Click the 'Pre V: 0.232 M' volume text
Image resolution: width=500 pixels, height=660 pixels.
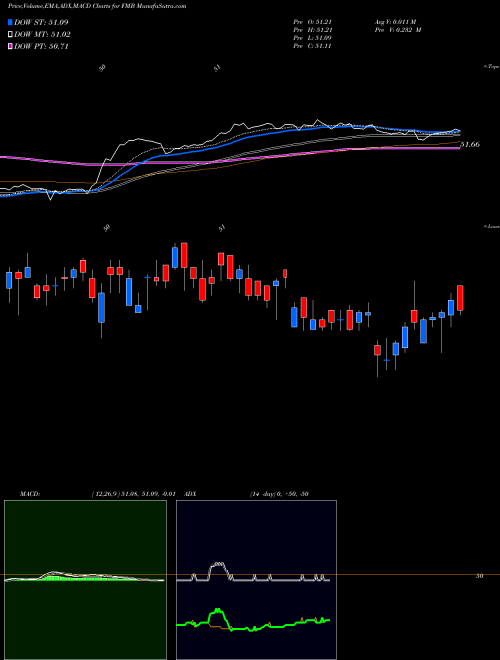click(399, 30)
